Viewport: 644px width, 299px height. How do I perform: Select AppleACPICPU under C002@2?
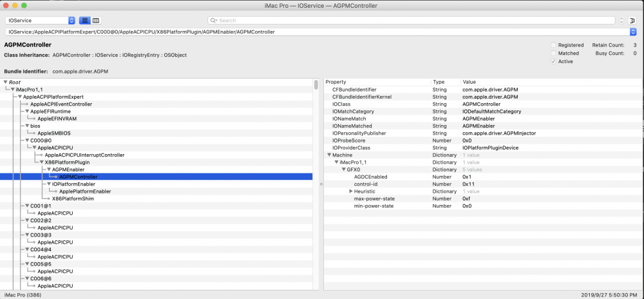[55, 227]
